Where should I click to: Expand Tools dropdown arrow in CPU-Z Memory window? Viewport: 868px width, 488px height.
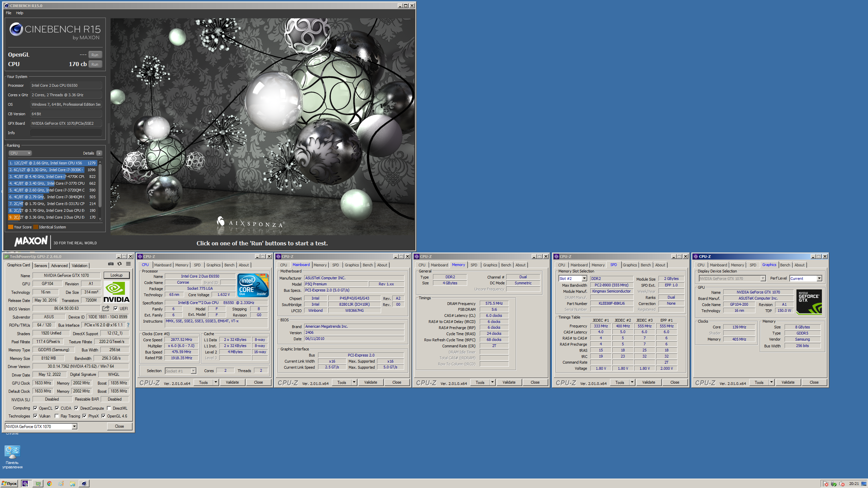[492, 382]
